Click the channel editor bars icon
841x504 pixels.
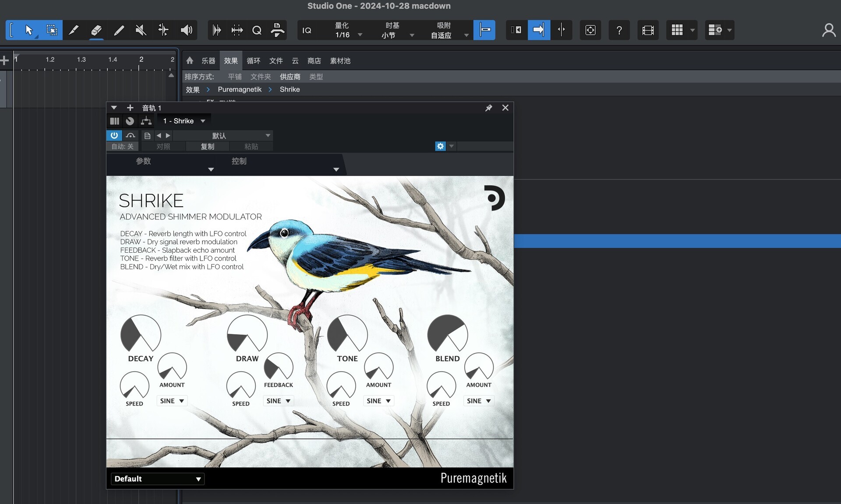115,121
